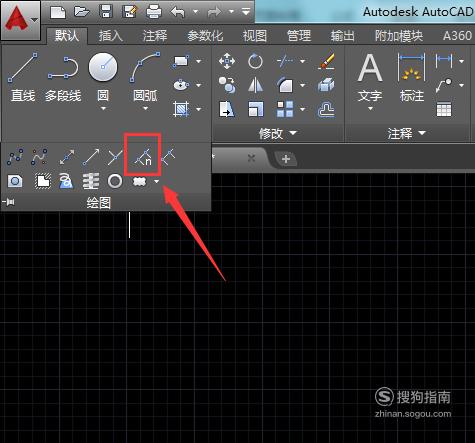This screenshot has width=475, height=443.
Task: Expand the 修改 panel flyout
Action: (278, 133)
